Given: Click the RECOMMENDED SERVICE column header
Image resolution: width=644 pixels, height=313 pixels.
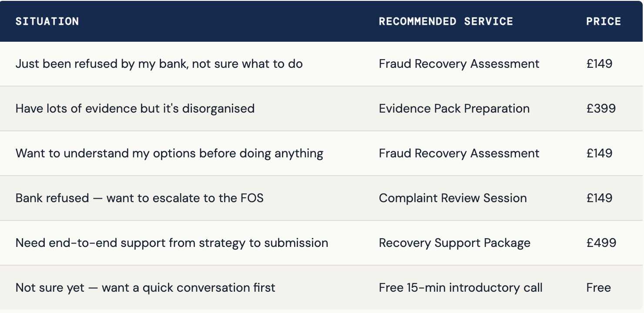Looking at the screenshot, I should click(x=446, y=21).
